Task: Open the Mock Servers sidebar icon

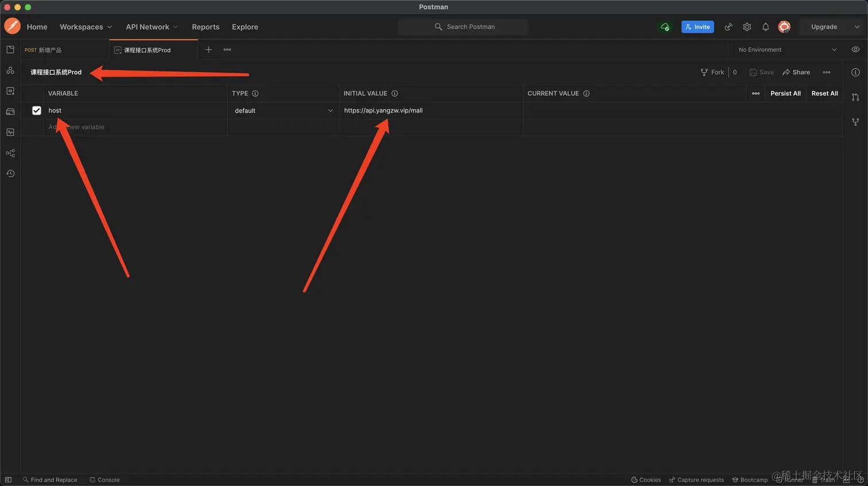Action: click(10, 112)
